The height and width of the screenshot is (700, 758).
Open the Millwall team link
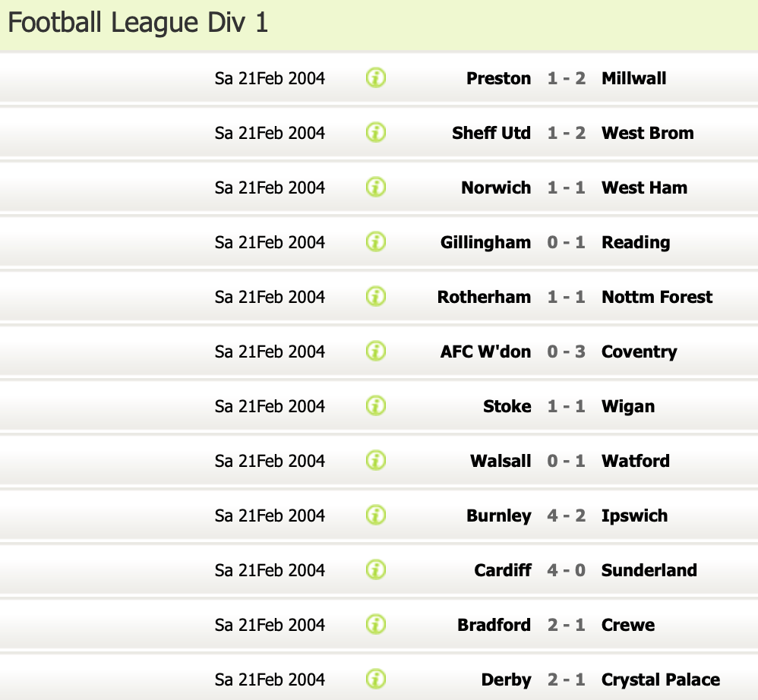[x=633, y=78]
